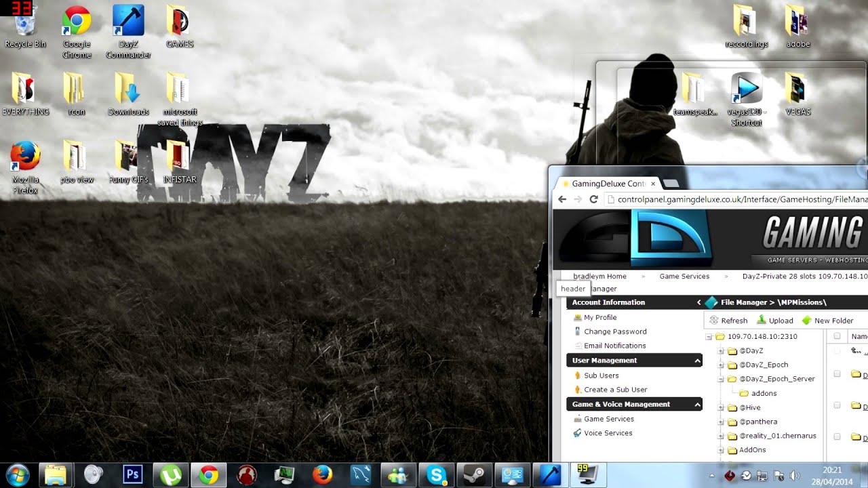Open the adobe desktop folder
The height and width of the screenshot is (488, 868).
tap(798, 27)
